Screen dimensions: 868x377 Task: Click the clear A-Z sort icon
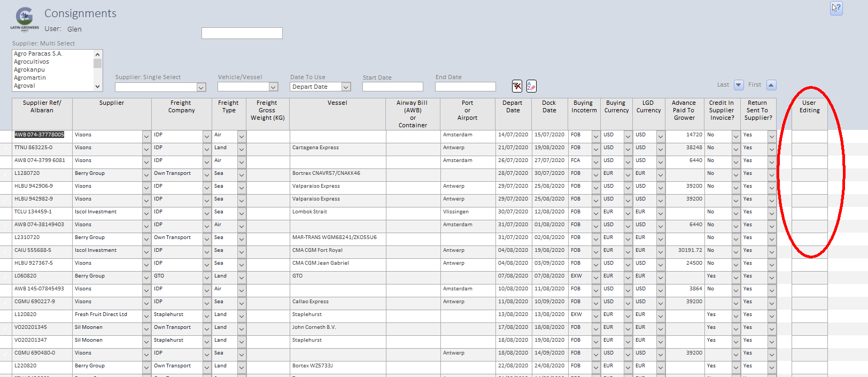[531, 86]
